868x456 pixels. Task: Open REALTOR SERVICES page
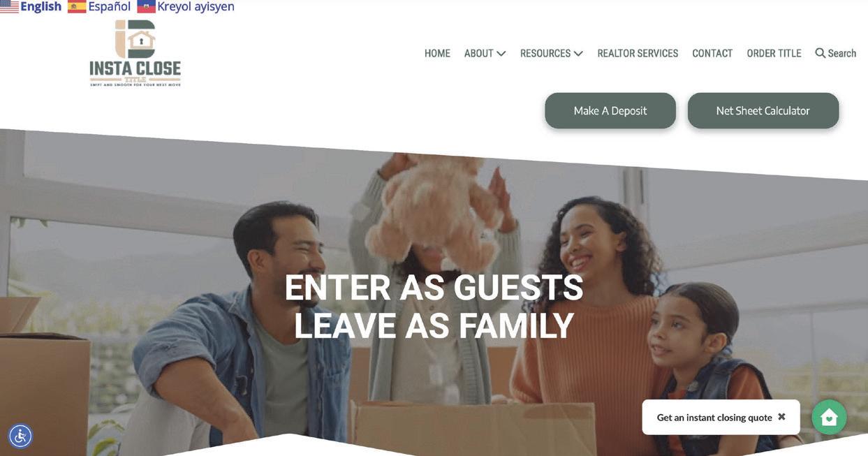click(x=638, y=53)
